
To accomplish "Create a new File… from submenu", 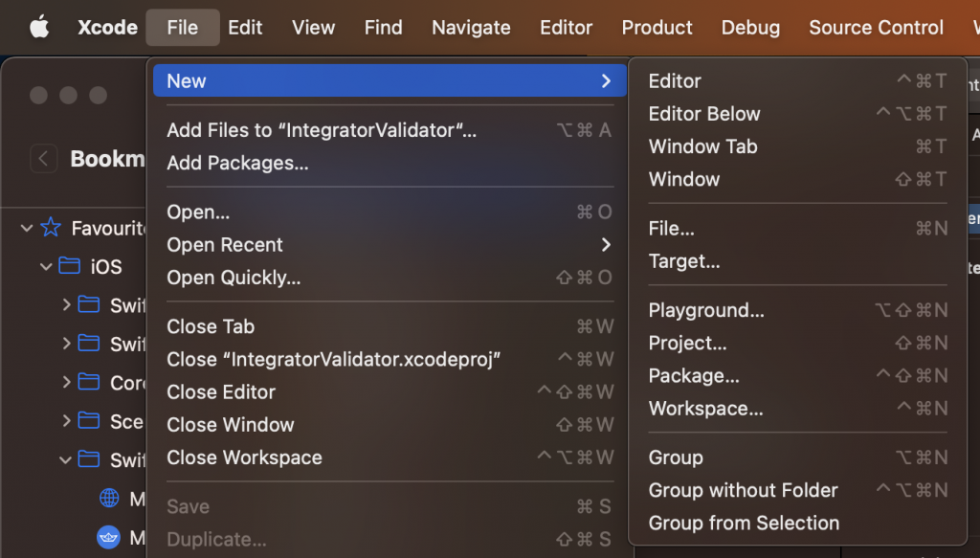I will pos(797,228).
